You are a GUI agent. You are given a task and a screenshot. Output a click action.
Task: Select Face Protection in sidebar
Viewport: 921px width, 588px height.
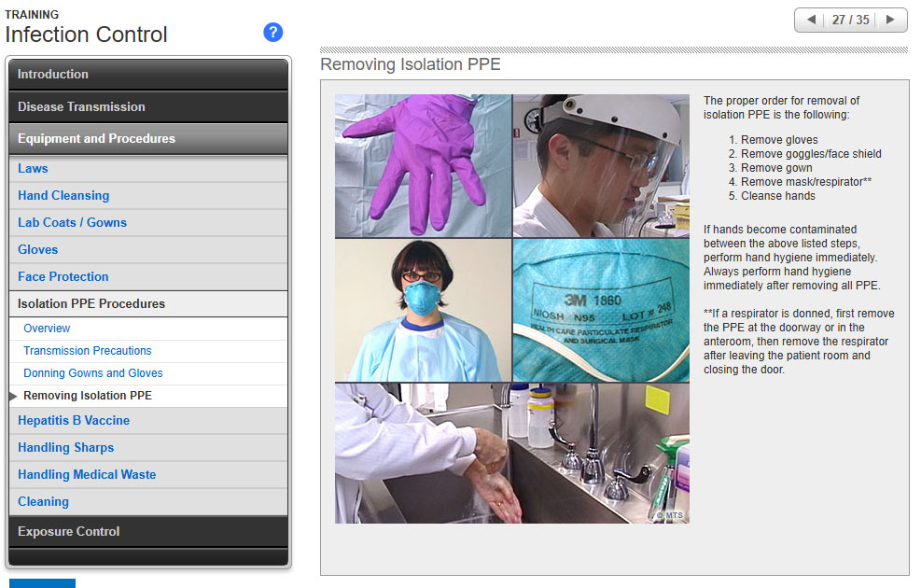pyautogui.click(x=63, y=277)
